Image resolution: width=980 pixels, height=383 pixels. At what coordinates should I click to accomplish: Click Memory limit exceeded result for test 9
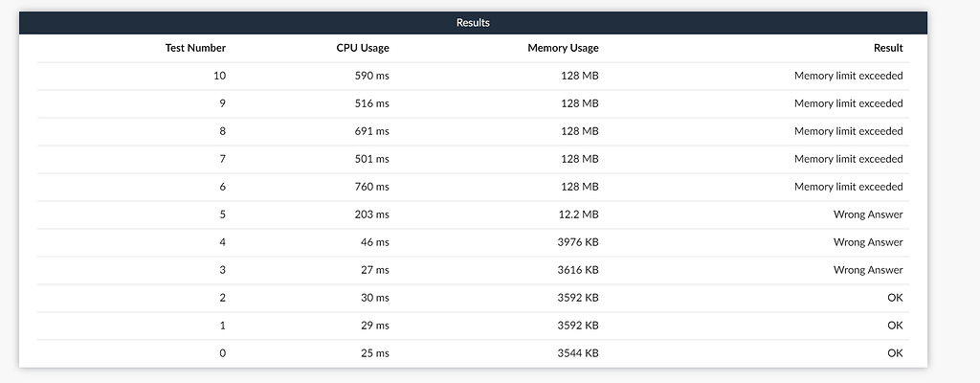[849, 103]
